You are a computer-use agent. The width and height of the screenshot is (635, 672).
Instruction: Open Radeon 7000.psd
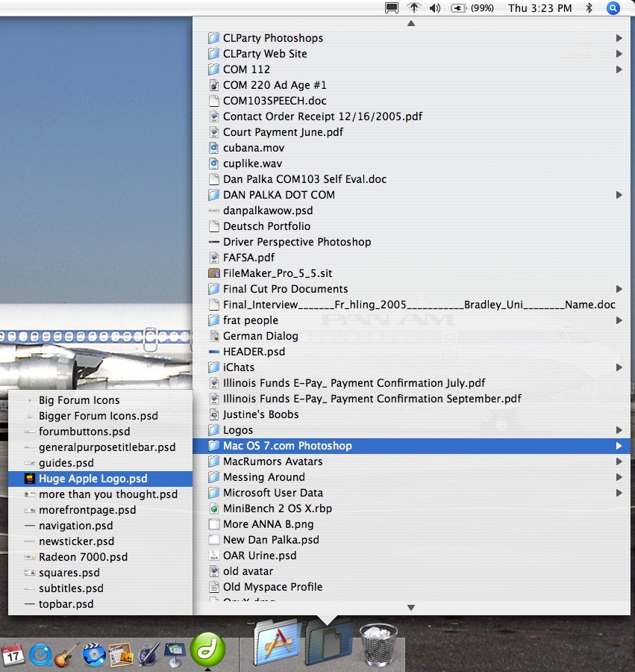pyautogui.click(x=100, y=557)
